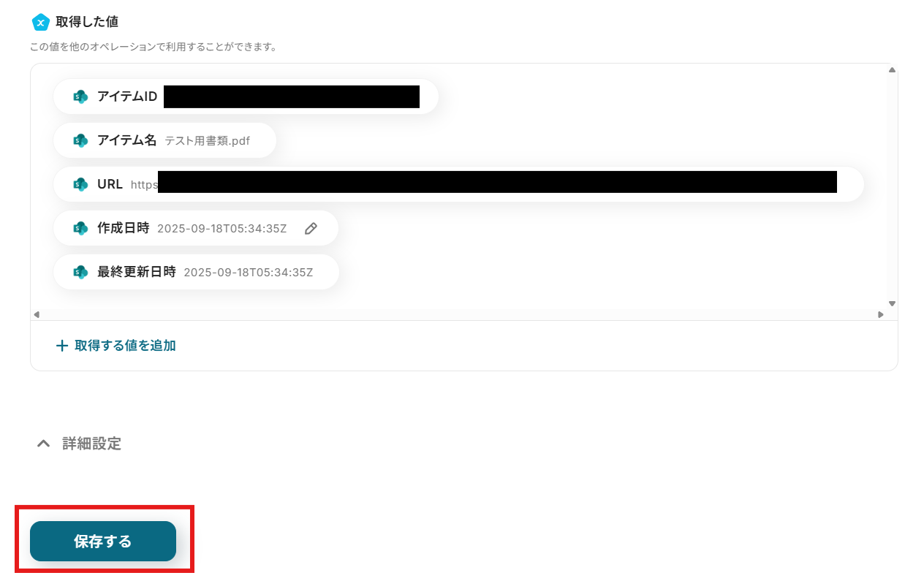Click the vertical scrollbar down arrow
The width and height of the screenshot is (924, 573).
[x=892, y=303]
